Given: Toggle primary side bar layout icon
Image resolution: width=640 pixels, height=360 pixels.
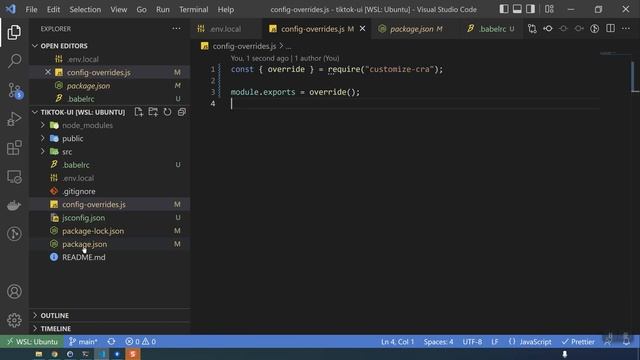Looking at the screenshot, I should click(x=504, y=9).
